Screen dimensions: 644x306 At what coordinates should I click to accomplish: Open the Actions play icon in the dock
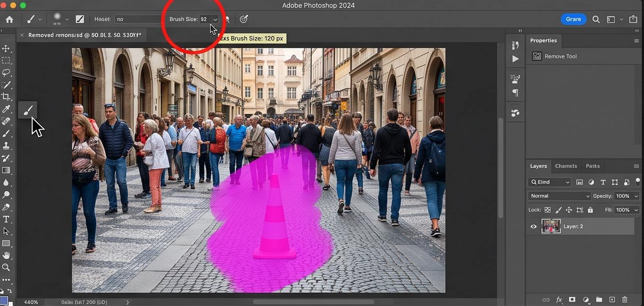tap(515, 58)
